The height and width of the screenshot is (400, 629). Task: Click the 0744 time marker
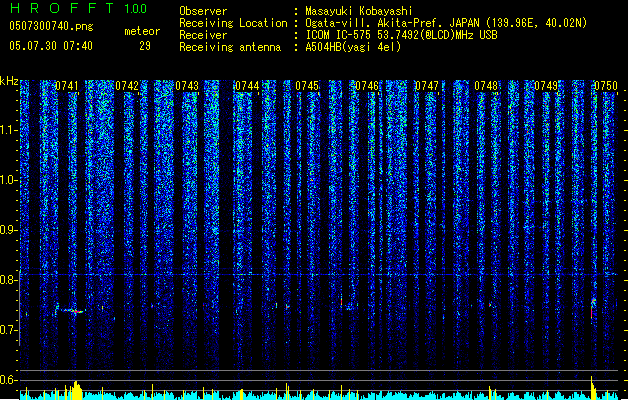tap(247, 86)
